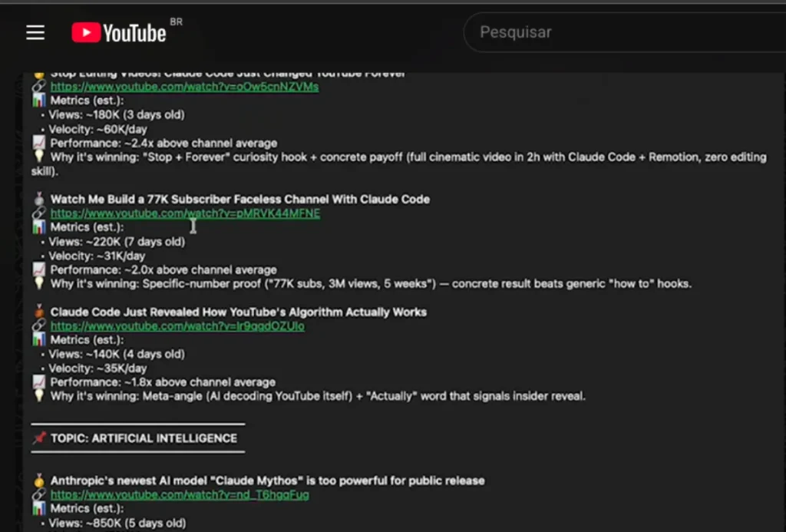
Task: Click title 'Watch Me Build a 77K Subscriber Faceless Channel'
Action: coord(240,199)
